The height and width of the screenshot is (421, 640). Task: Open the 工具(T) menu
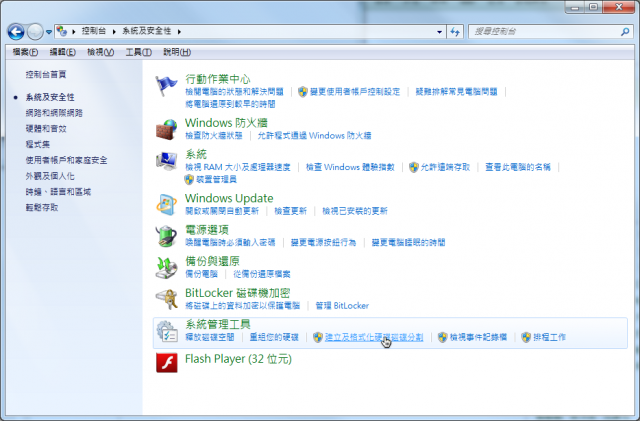138,52
